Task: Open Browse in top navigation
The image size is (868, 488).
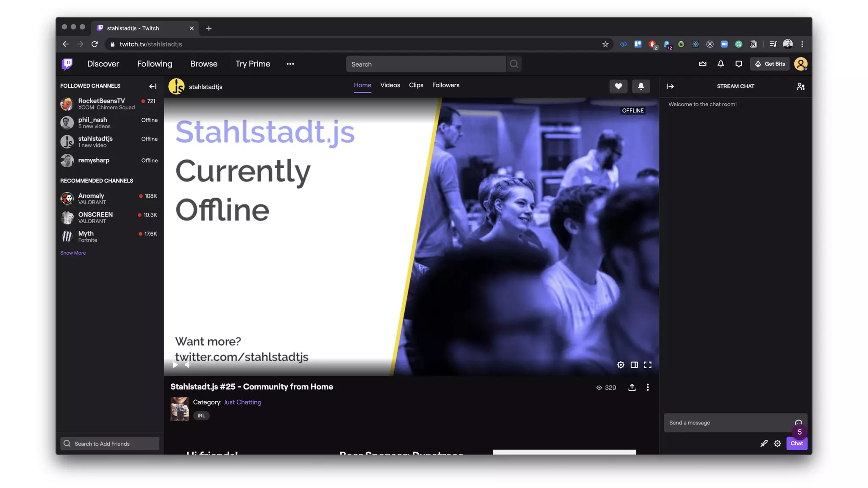Action: tap(203, 64)
